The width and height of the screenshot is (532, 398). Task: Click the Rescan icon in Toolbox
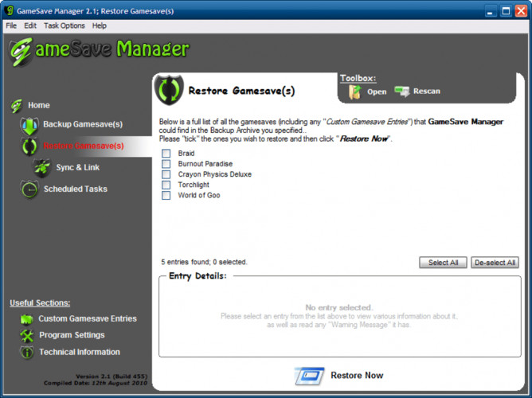point(402,92)
